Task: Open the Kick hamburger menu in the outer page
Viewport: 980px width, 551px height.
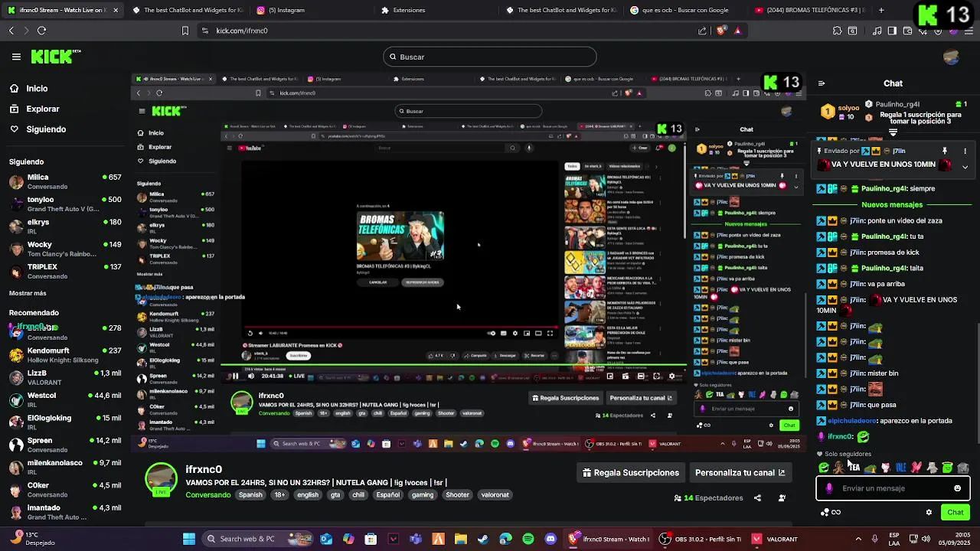Action: point(16,57)
